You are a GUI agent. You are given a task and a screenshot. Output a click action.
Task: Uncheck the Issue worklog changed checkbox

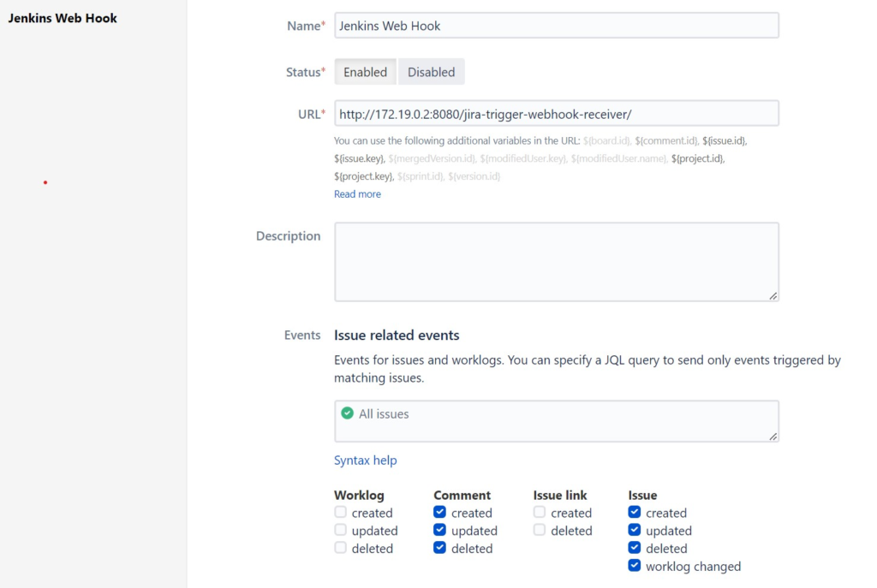(x=635, y=566)
